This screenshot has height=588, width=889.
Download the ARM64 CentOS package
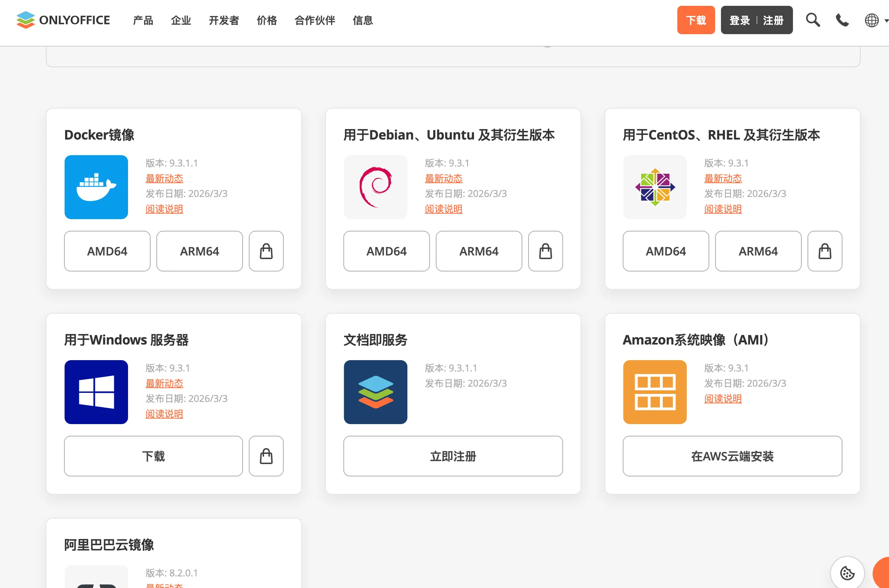[x=758, y=251]
